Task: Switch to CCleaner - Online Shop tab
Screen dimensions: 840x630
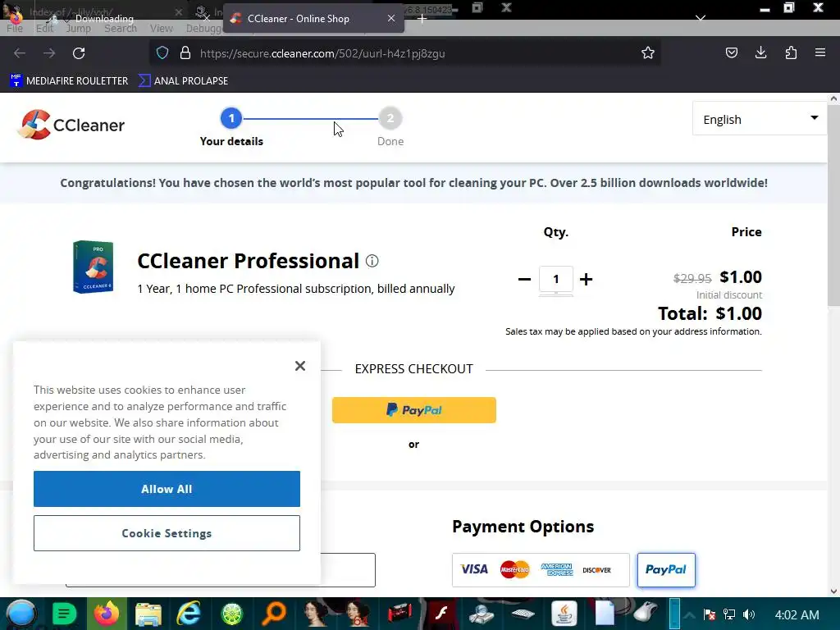Action: [x=313, y=19]
